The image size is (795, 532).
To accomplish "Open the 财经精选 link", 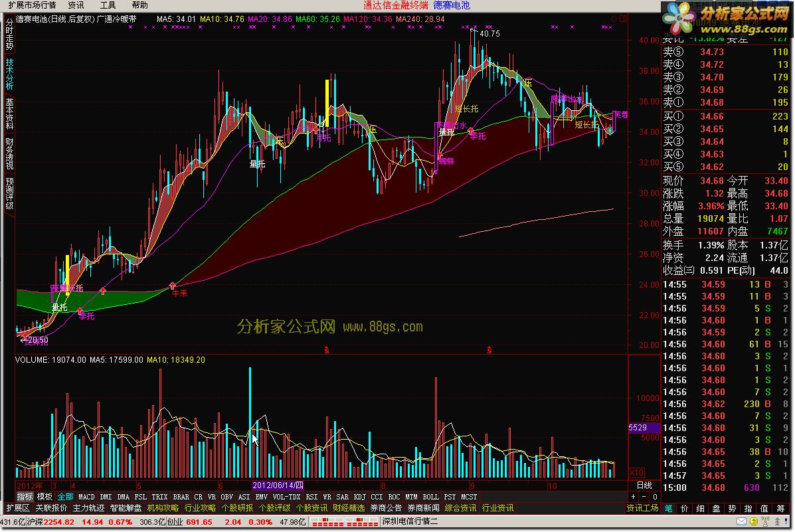I will (349, 508).
